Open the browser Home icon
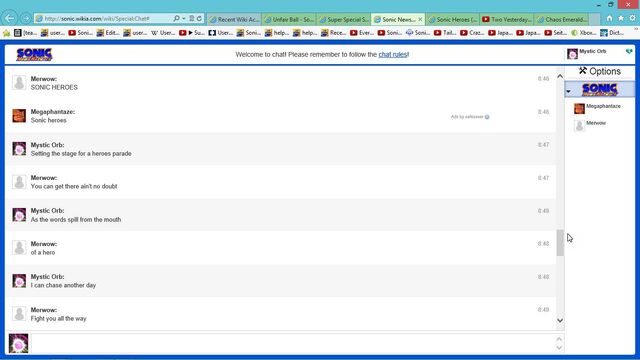The image size is (640, 360). coord(609,18)
